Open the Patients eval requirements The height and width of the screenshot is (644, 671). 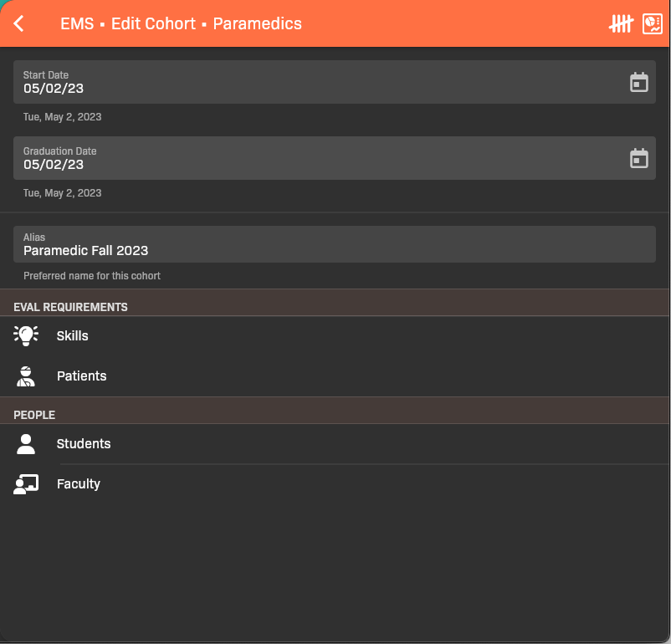(82, 376)
